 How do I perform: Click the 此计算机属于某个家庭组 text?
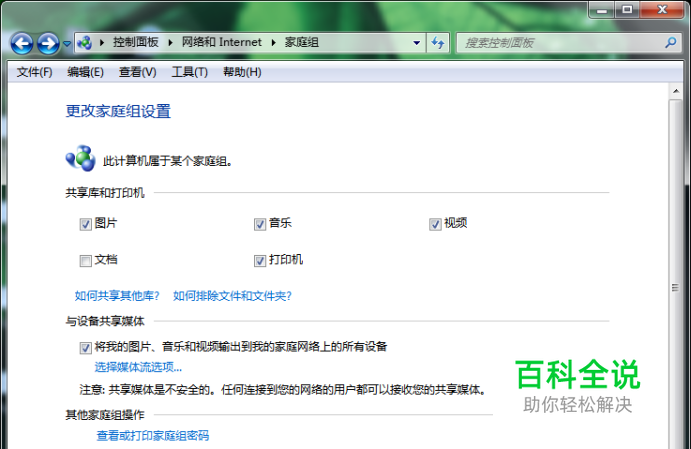[167, 161]
